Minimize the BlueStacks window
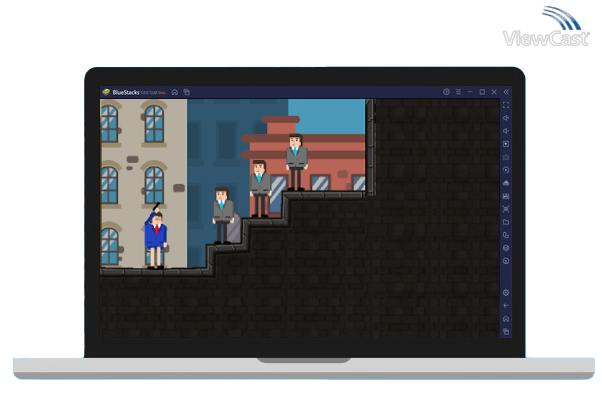The width and height of the screenshot is (602, 414). (470, 92)
